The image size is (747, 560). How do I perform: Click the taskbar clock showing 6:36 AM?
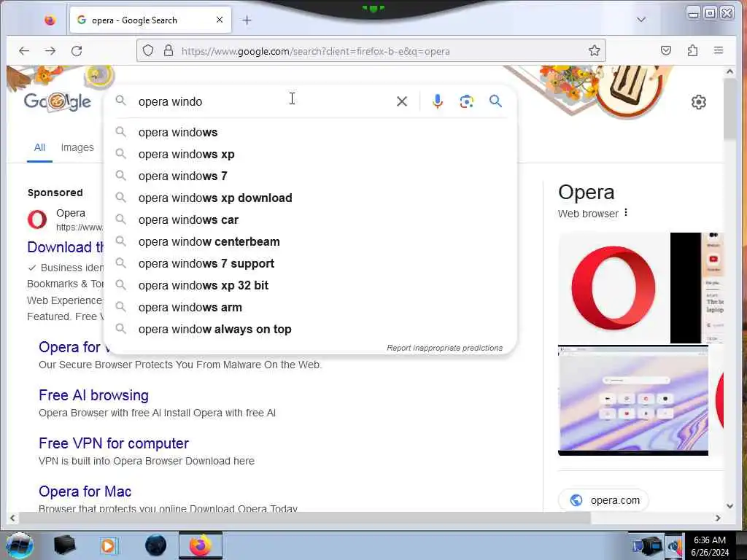[x=710, y=546]
